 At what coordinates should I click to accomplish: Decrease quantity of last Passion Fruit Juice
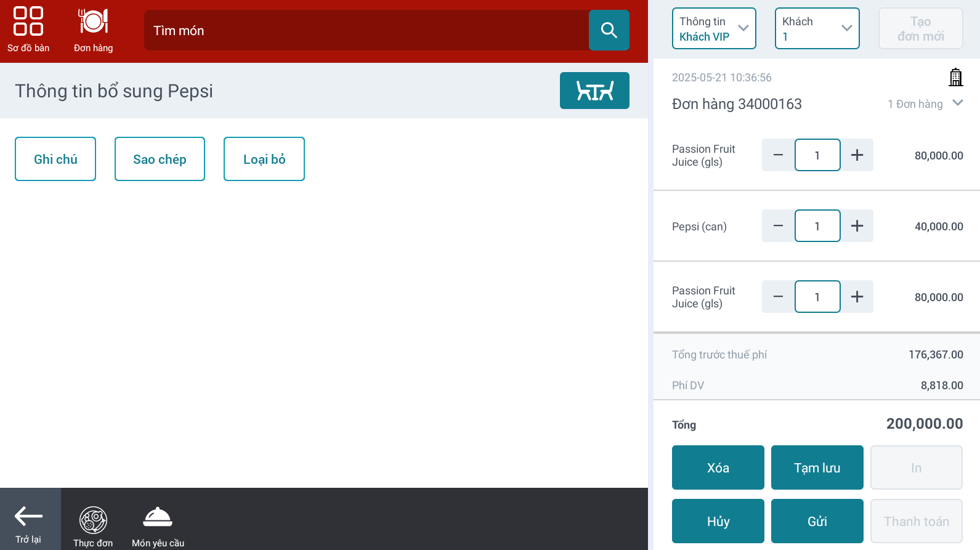(x=778, y=297)
